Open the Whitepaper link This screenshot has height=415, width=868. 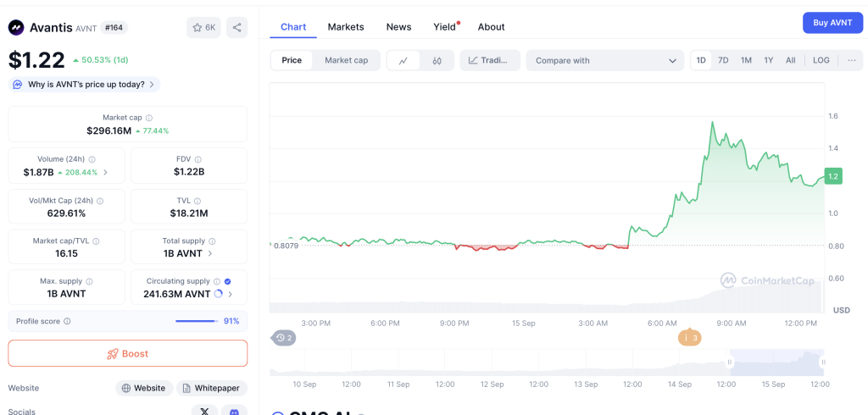point(211,388)
